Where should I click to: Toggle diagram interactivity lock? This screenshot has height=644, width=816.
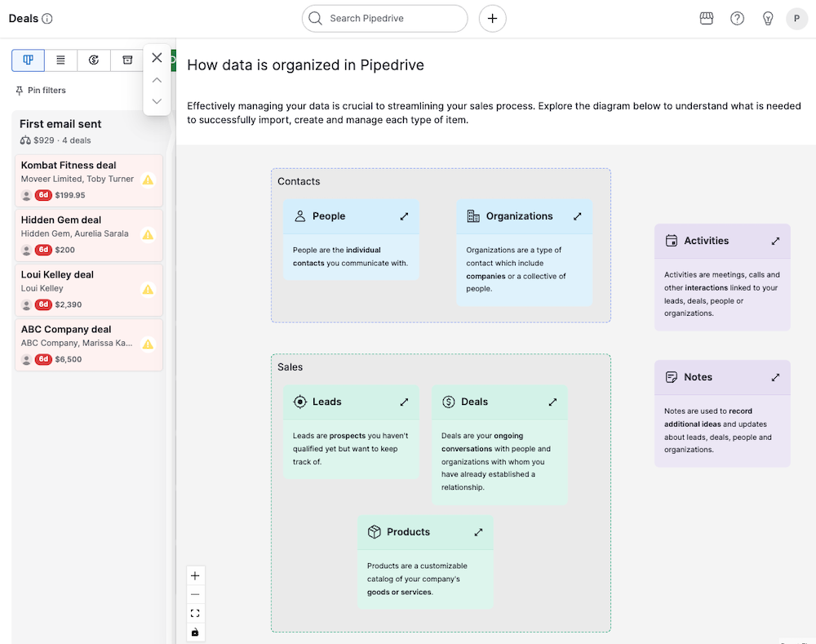click(x=195, y=632)
